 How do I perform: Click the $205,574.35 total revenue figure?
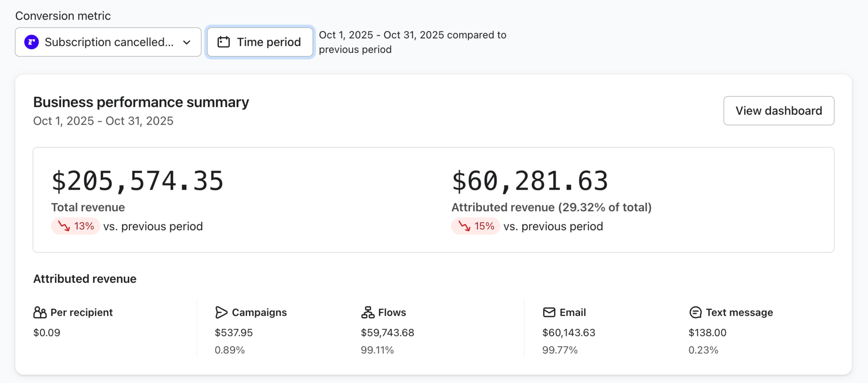(x=137, y=181)
